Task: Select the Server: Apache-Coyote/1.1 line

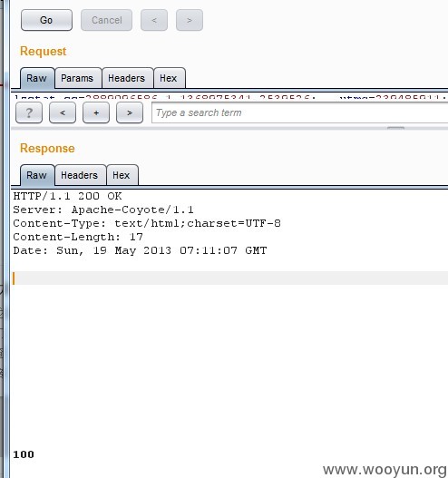Action: (x=103, y=210)
